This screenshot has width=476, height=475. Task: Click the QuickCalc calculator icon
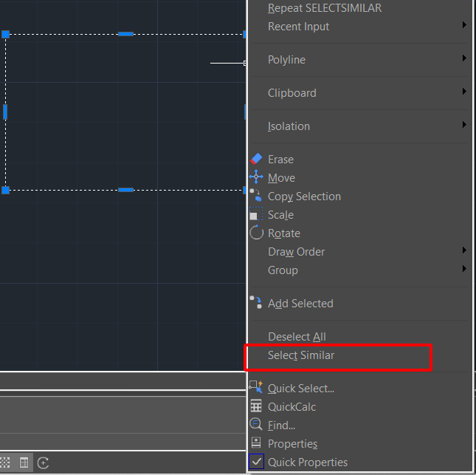coord(256,406)
